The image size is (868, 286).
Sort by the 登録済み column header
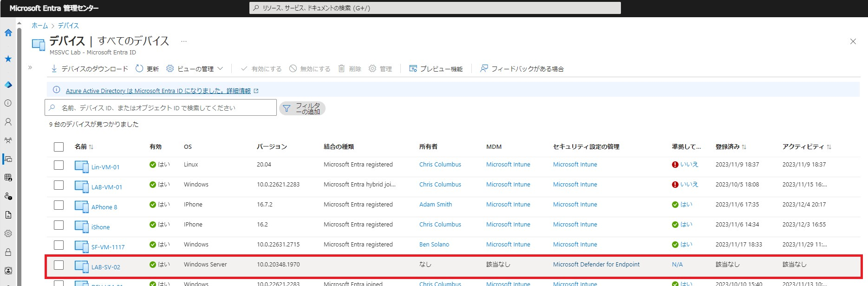click(731, 146)
